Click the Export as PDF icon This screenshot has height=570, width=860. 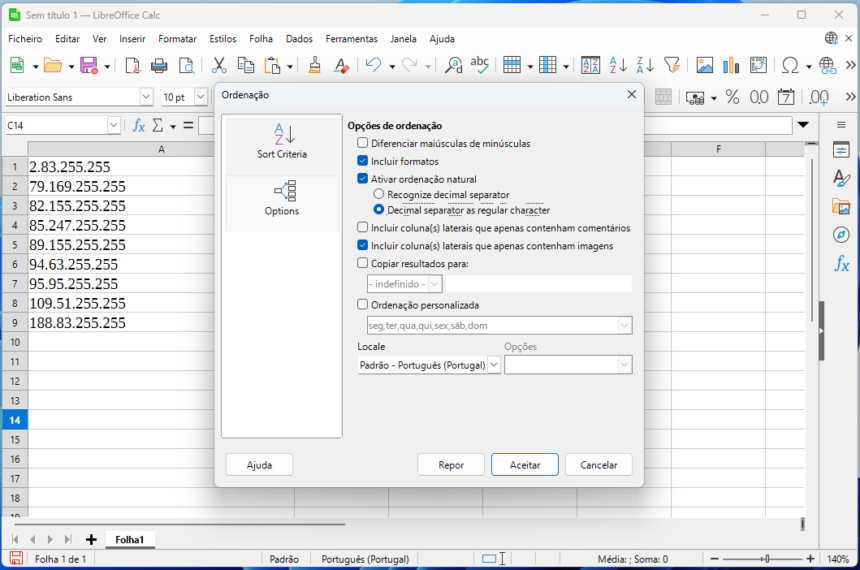pos(132,66)
